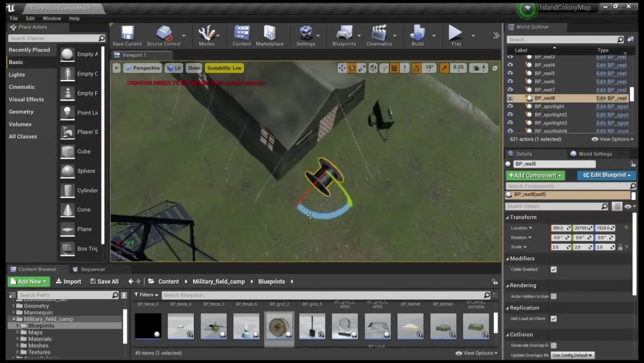Open Source Control from the toolbar
Image resolution: width=644 pixels, height=363 pixels.
click(164, 35)
